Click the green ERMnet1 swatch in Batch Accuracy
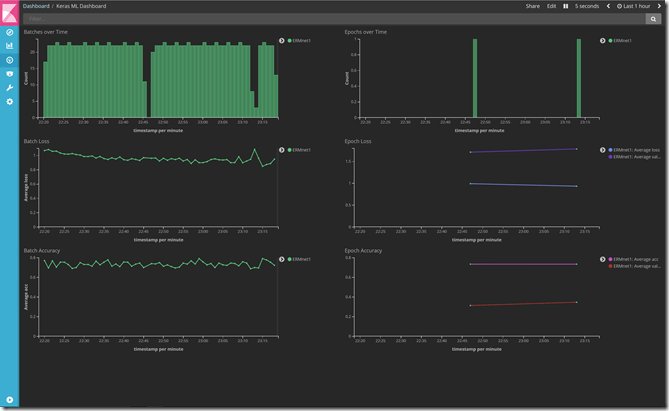 click(x=290, y=259)
